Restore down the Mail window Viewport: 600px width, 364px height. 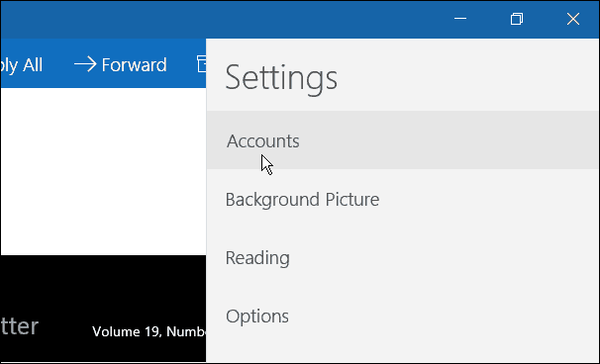click(x=517, y=19)
